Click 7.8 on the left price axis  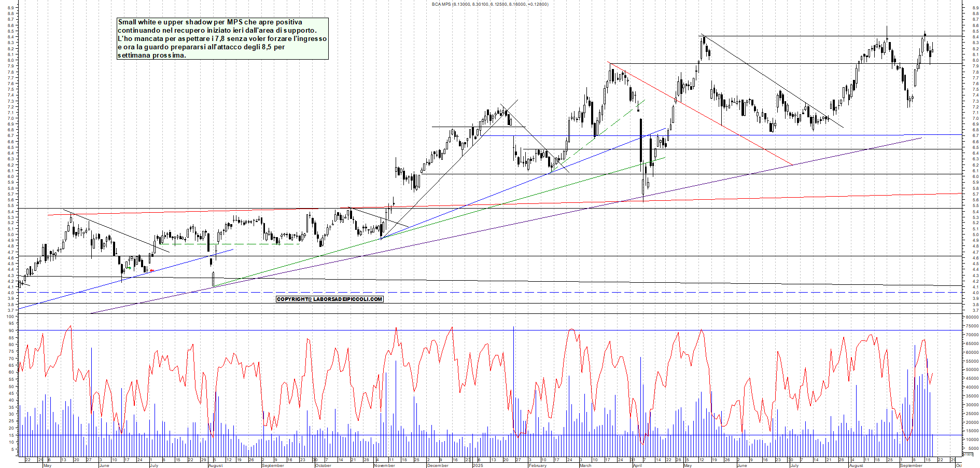pos(11,72)
